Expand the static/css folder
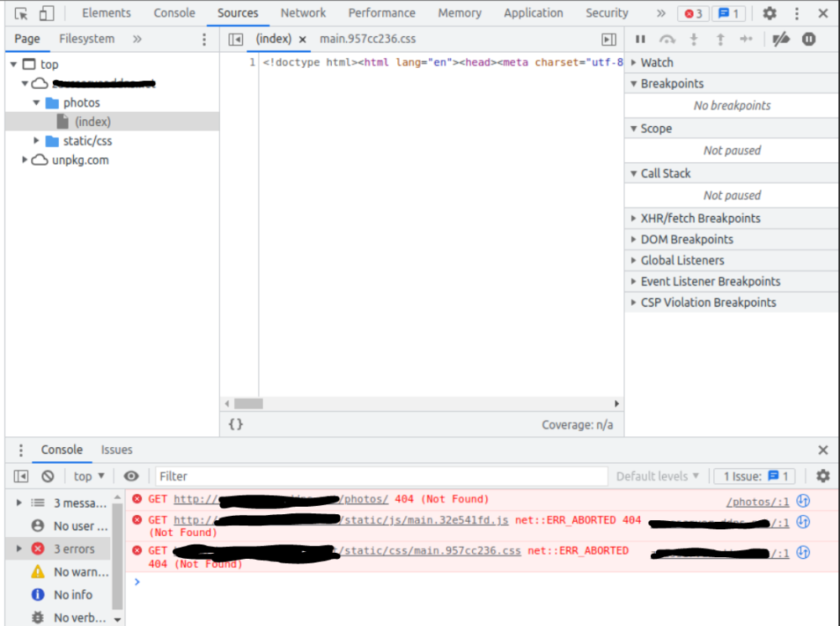Image resolution: width=840 pixels, height=626 pixels. coord(36,140)
